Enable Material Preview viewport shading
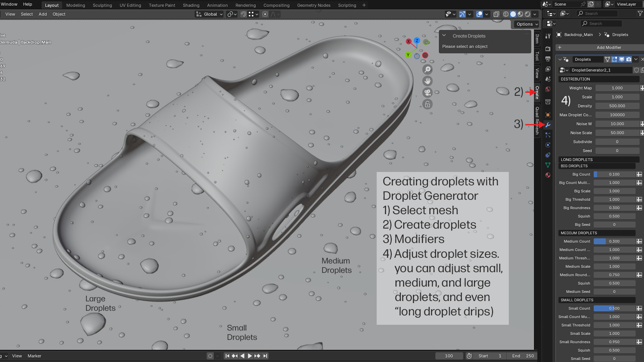Viewport: 644px width, 362px height. (x=520, y=14)
